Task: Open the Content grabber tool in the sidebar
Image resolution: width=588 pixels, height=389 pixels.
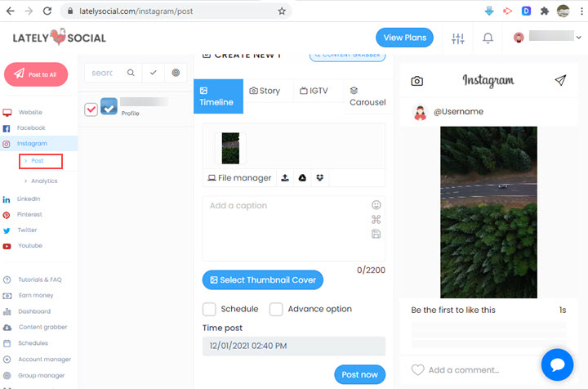Action: click(42, 327)
